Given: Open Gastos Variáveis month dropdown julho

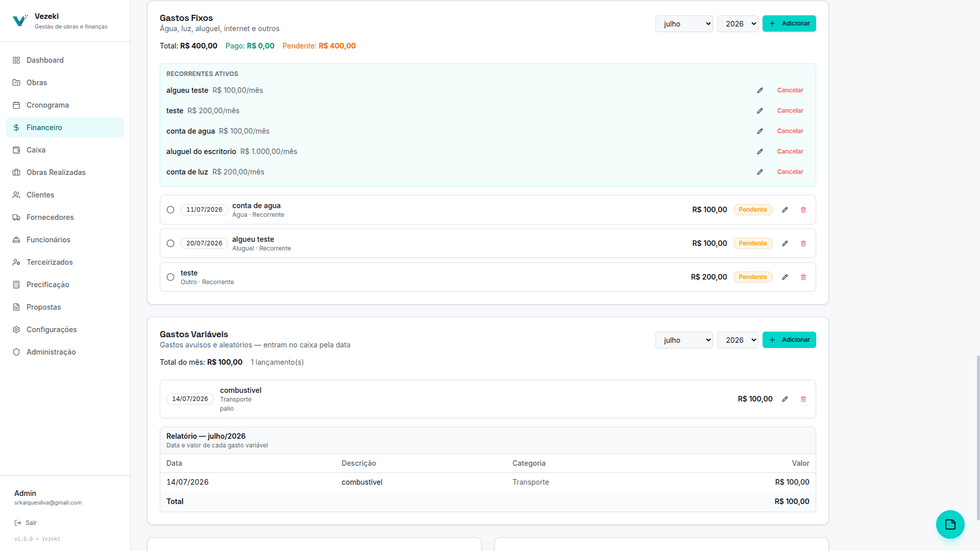Looking at the screenshot, I should [684, 340].
